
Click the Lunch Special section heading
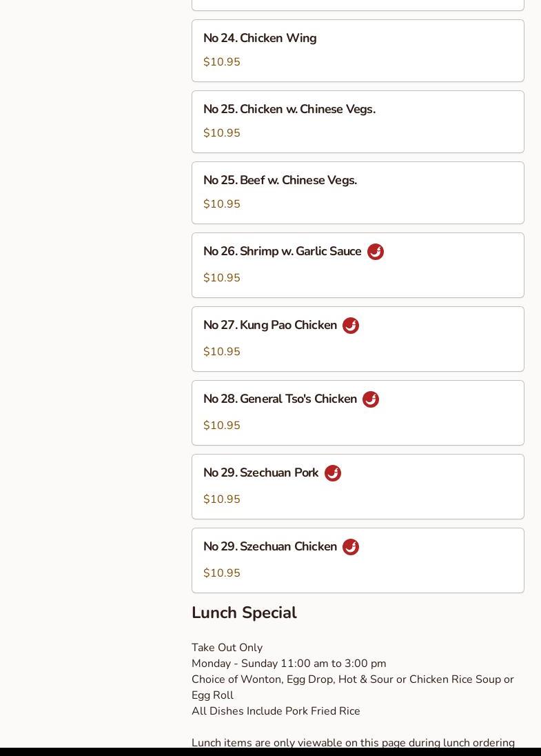[x=244, y=613]
